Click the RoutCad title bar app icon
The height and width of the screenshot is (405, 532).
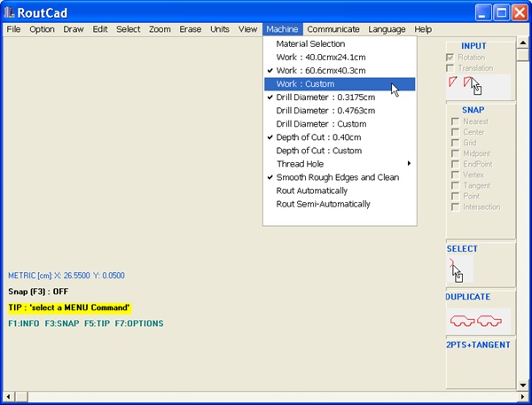coord(9,12)
